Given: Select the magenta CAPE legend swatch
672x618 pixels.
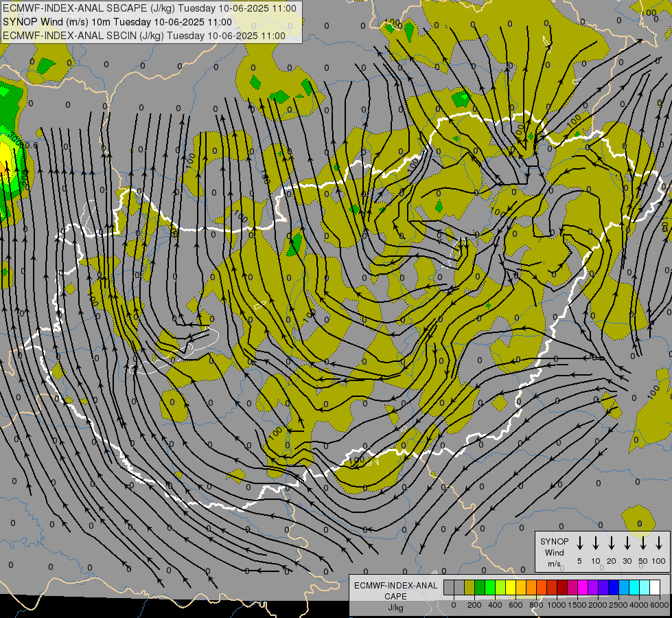Looking at the screenshot, I should [x=583, y=587].
